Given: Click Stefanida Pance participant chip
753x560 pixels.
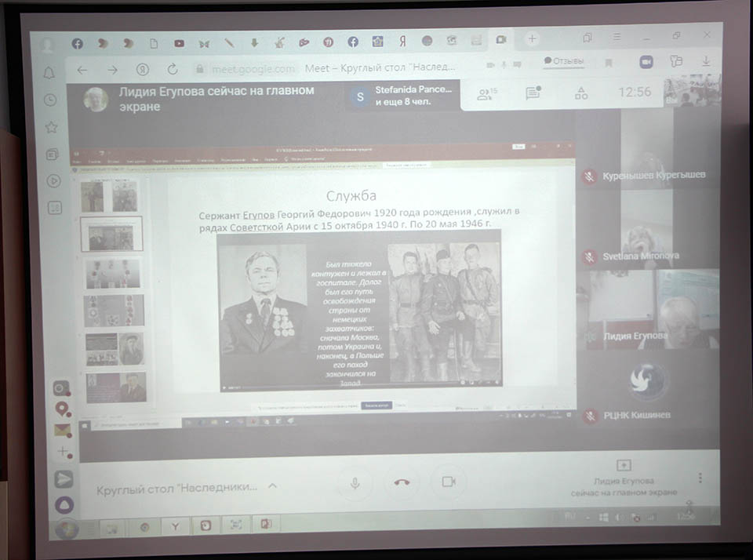Looking at the screenshot, I should pyautogui.click(x=403, y=96).
